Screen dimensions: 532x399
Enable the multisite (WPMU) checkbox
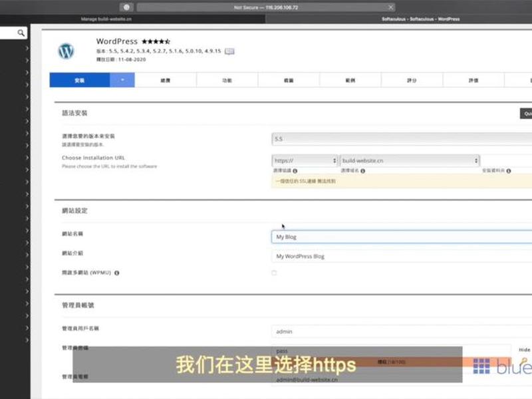[274, 273]
